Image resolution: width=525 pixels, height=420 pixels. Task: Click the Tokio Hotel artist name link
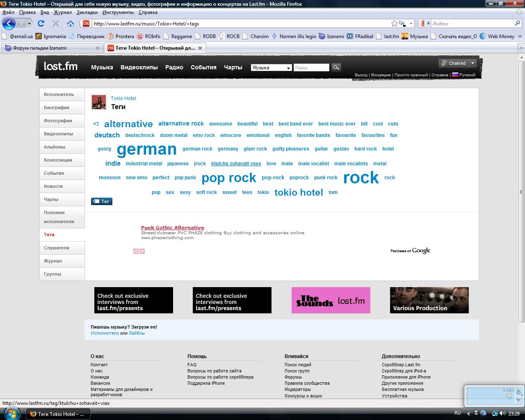click(123, 98)
